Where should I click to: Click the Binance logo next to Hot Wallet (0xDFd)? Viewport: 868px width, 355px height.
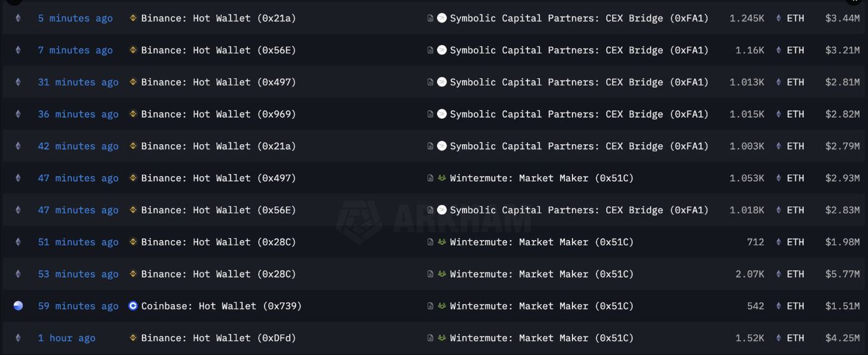pyautogui.click(x=133, y=338)
